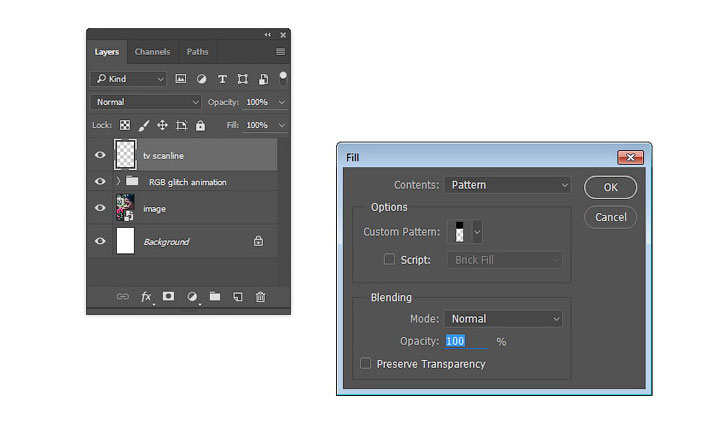Collapse the panel with double arrows
This screenshot has height=430, width=725.
(268, 35)
